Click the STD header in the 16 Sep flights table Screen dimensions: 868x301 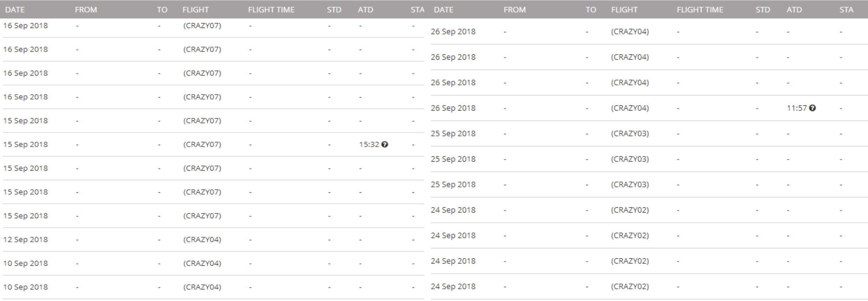click(334, 10)
